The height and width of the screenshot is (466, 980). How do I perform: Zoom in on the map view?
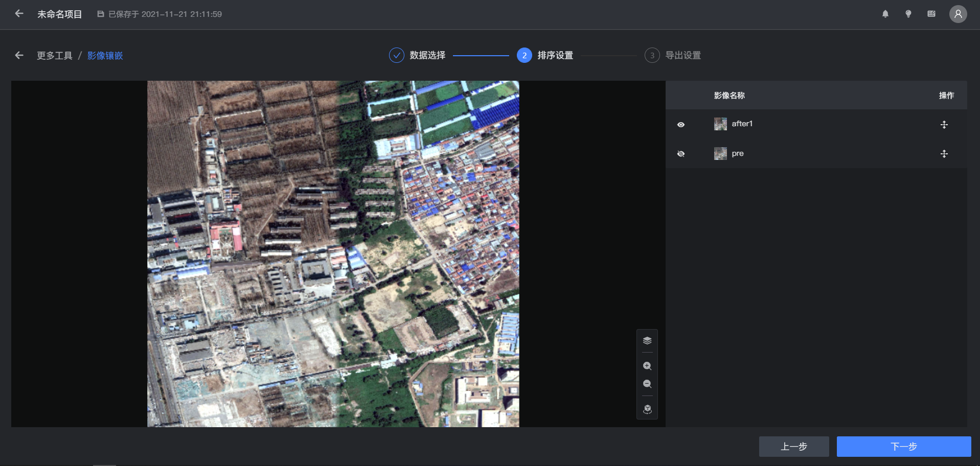[x=647, y=366]
